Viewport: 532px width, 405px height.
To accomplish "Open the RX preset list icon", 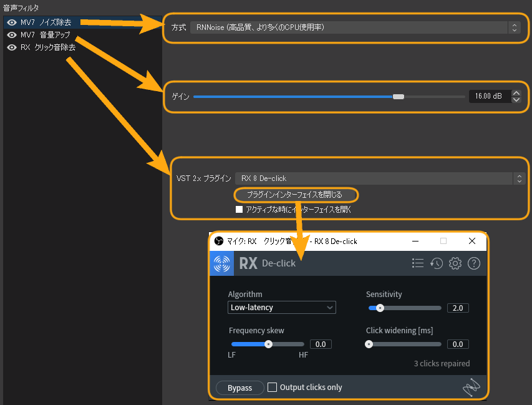I will [x=418, y=263].
